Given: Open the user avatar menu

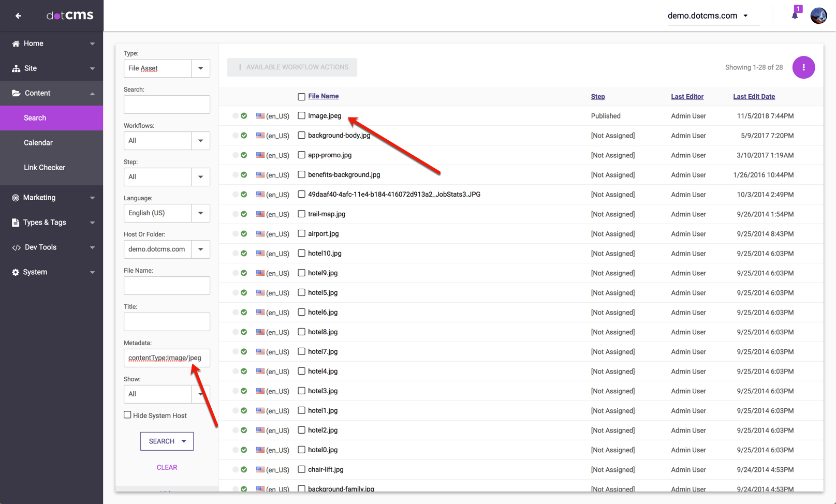Looking at the screenshot, I should pos(818,16).
